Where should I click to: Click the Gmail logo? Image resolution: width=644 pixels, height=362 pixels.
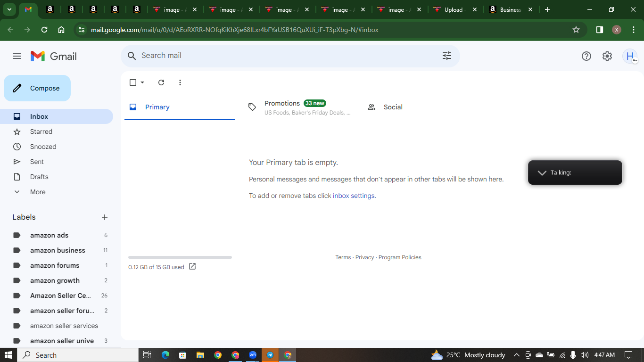click(54, 56)
